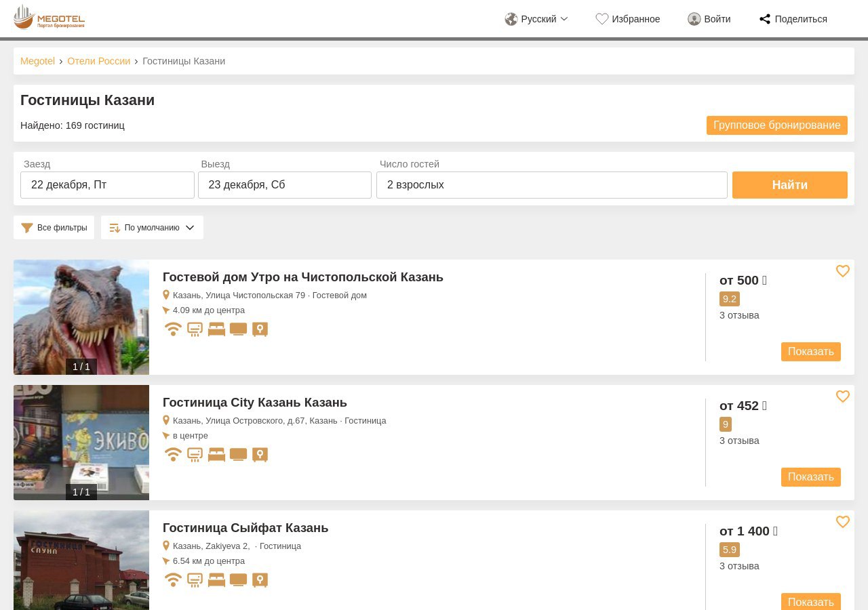Expand the По умолчанию sort dropdown
The width and height of the screenshot is (868, 610).
[x=152, y=228]
